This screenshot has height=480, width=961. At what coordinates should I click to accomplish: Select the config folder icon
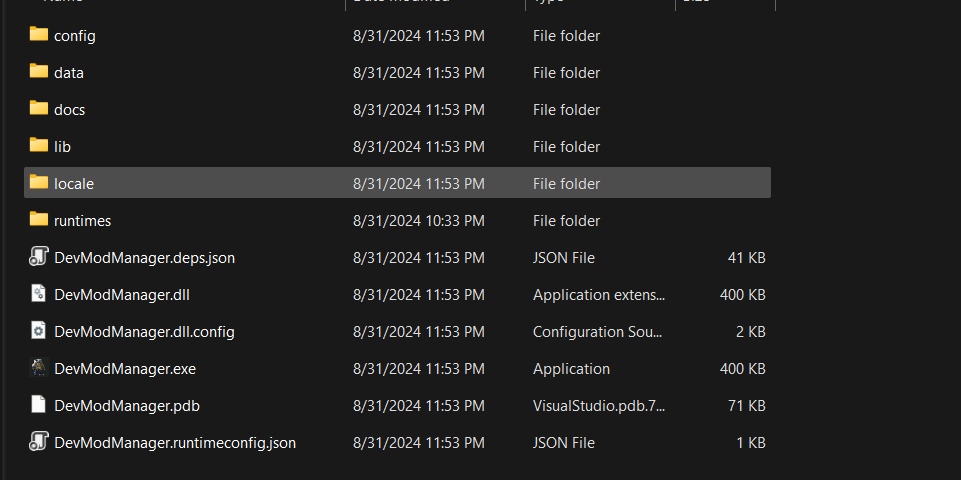coord(39,34)
